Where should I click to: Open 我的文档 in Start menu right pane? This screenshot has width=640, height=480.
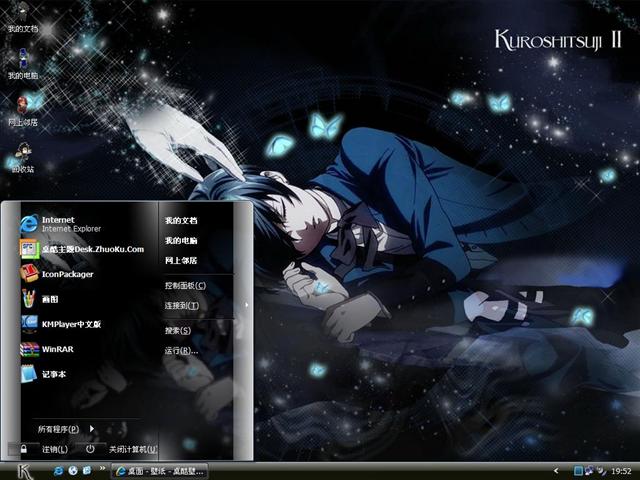click(x=181, y=220)
